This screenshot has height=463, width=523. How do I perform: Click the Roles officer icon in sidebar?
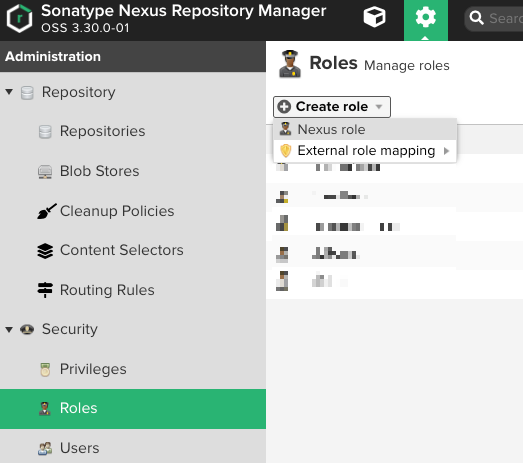(x=44, y=409)
